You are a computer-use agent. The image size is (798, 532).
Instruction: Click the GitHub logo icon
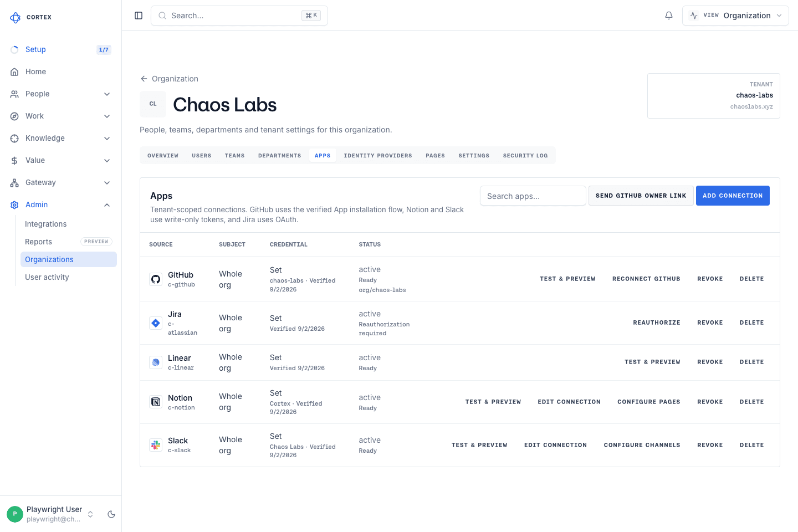click(x=156, y=279)
